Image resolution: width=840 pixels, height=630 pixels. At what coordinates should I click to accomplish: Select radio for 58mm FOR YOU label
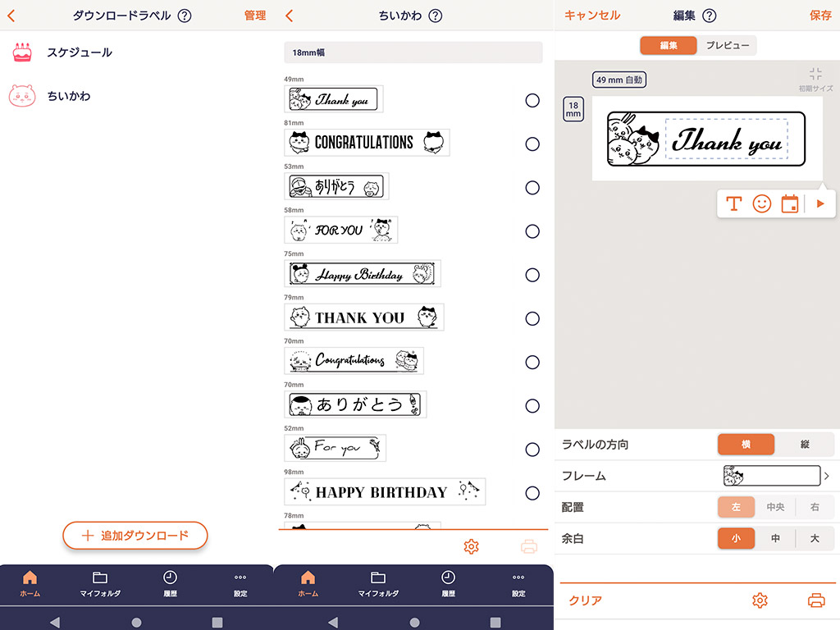coord(532,231)
